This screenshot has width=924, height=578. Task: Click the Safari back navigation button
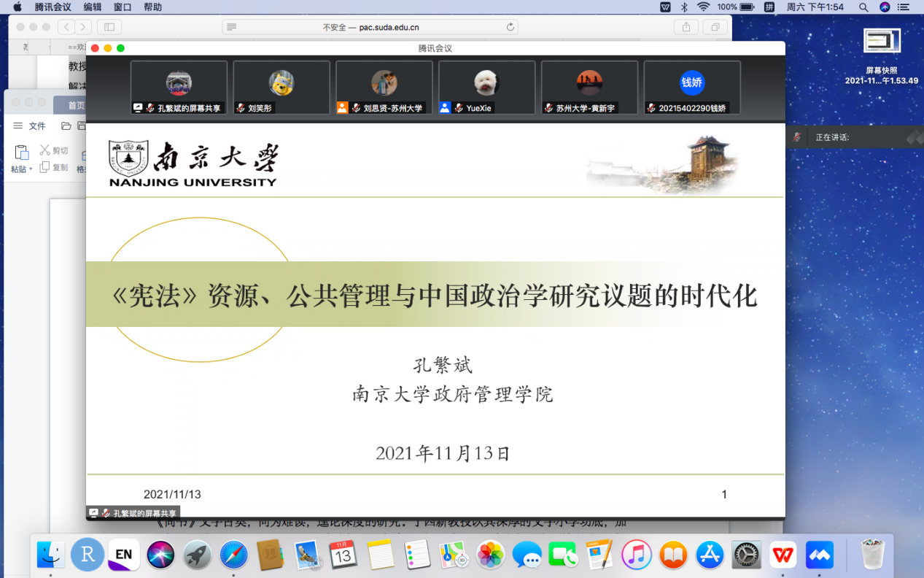tap(66, 27)
